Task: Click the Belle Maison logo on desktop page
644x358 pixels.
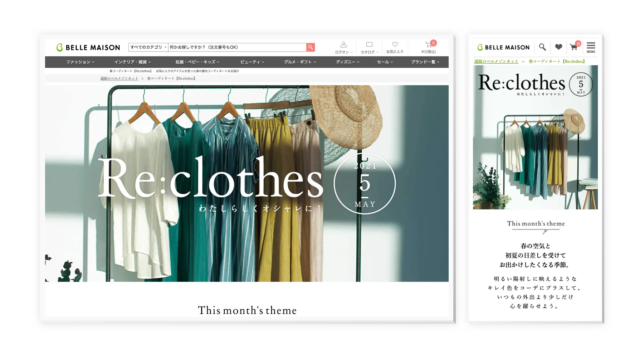Action: [x=88, y=47]
